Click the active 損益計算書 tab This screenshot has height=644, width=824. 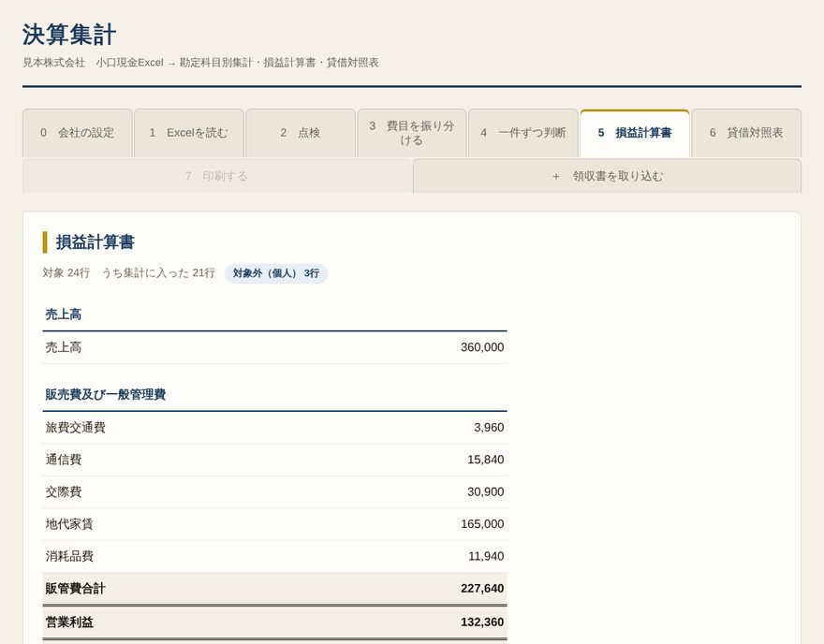point(635,133)
